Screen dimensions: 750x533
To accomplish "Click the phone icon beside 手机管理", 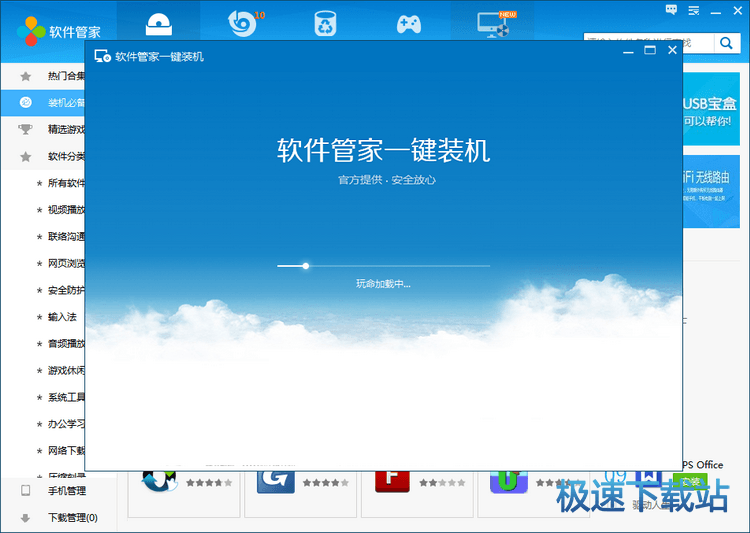I will 25,490.
